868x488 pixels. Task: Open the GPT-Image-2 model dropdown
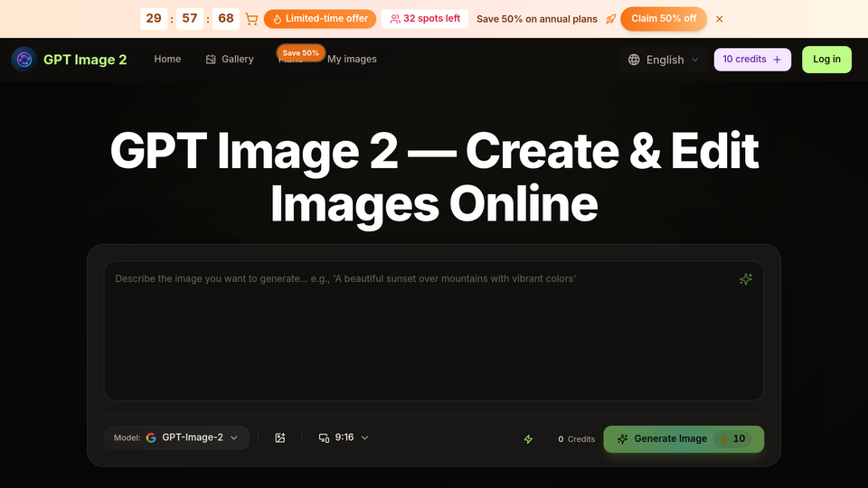pos(176,437)
